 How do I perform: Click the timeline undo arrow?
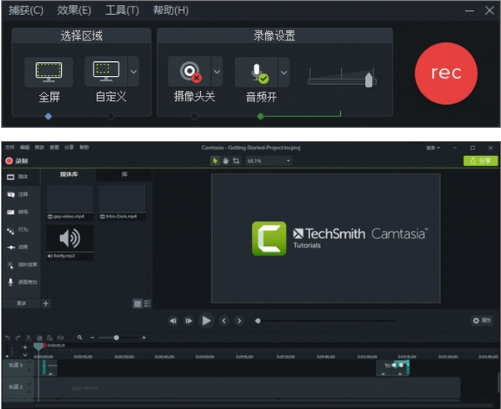[7, 338]
